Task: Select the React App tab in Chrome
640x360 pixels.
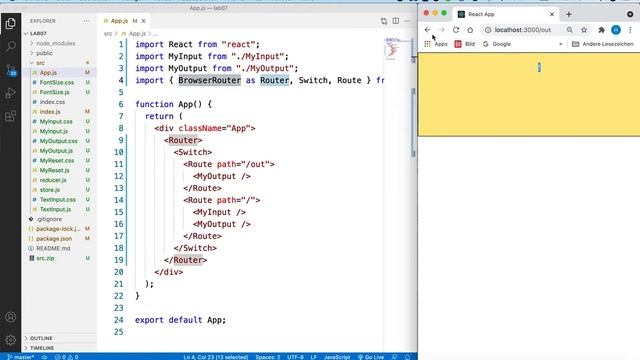Action: 507,14
